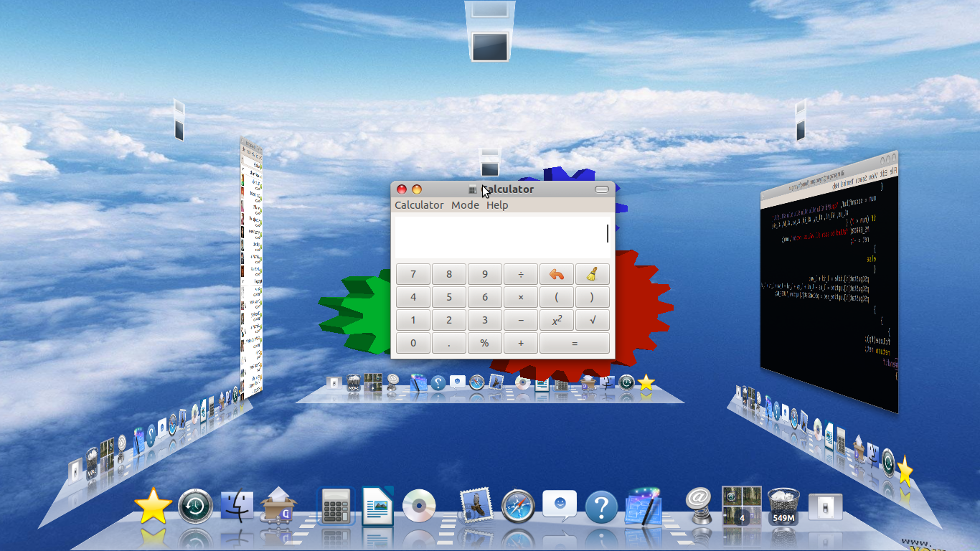Click the multiply × key
The image size is (980, 551).
point(521,297)
